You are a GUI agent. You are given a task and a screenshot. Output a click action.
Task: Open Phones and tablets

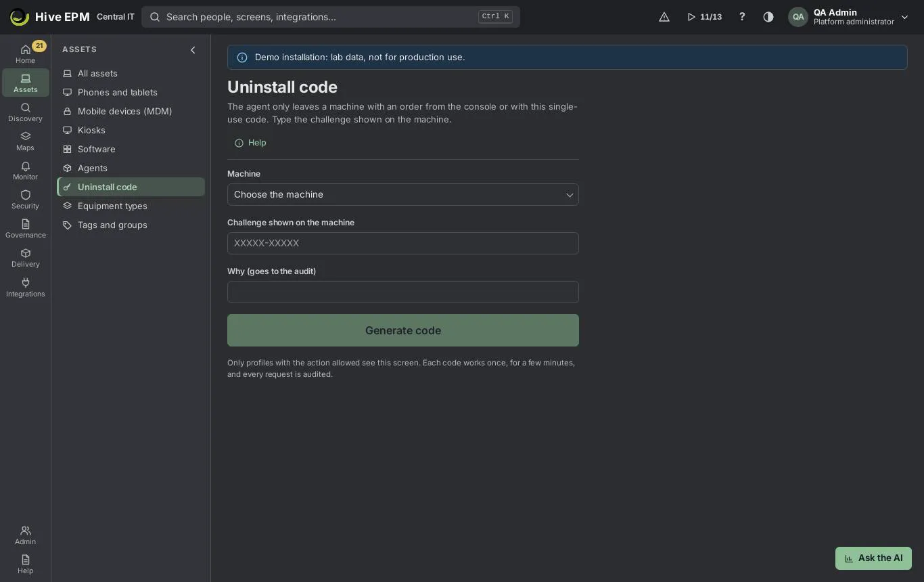tap(131, 92)
